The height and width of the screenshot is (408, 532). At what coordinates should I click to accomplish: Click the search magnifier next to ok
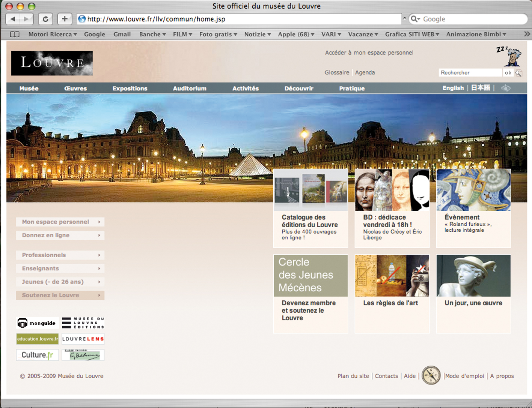pyautogui.click(x=518, y=73)
